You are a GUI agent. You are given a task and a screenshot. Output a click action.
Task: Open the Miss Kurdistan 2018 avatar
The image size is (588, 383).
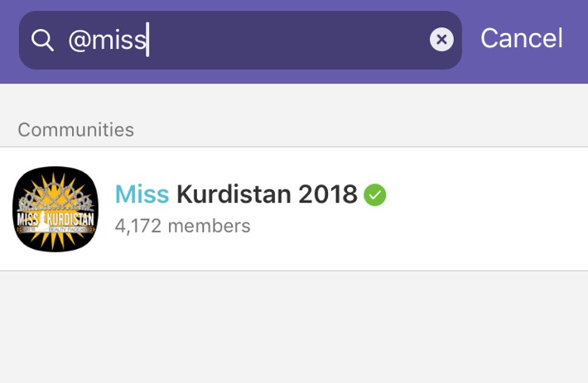(55, 209)
